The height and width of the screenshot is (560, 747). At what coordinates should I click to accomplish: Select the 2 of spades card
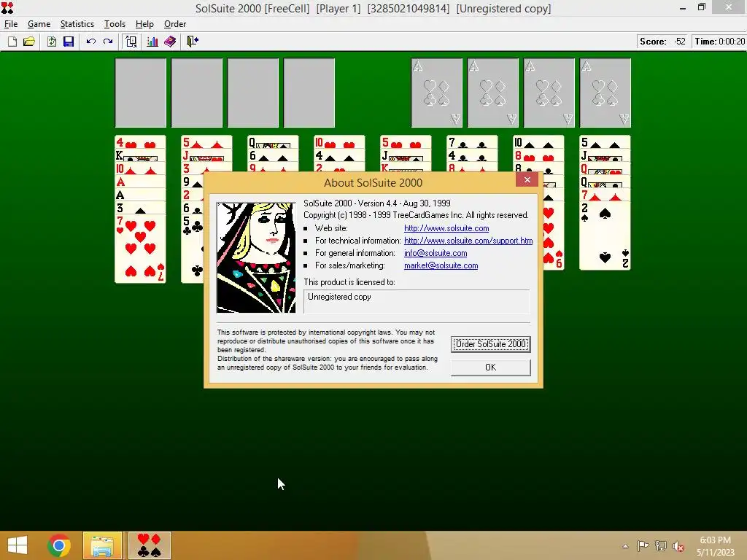tap(605, 236)
